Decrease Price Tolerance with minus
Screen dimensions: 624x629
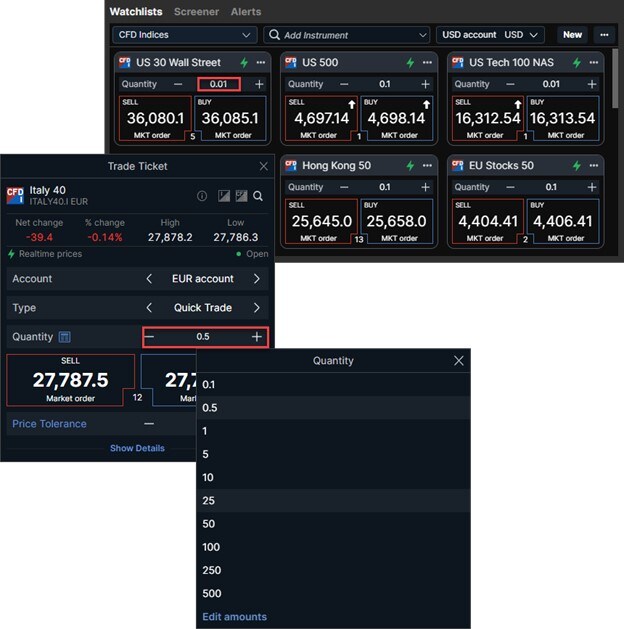pos(149,424)
